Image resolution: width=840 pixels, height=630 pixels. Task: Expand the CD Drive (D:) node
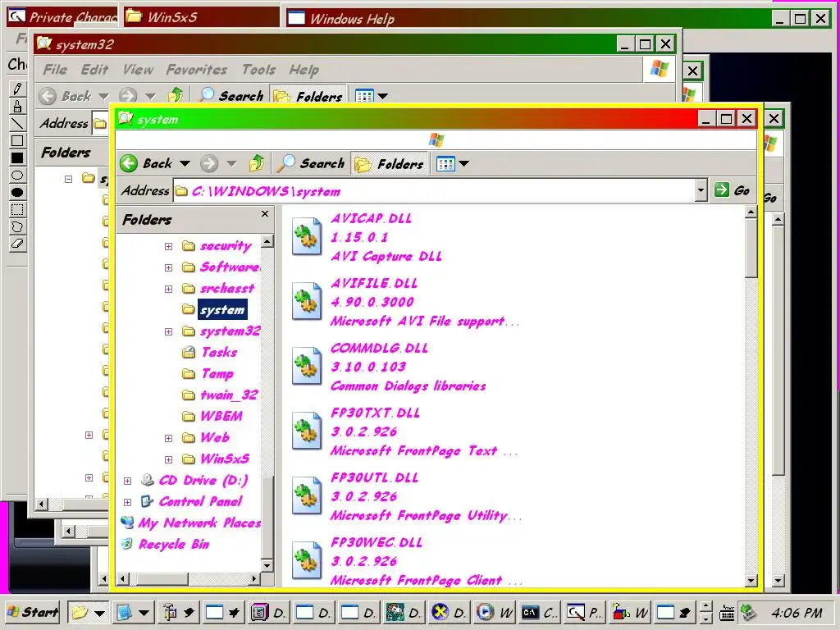tap(127, 481)
